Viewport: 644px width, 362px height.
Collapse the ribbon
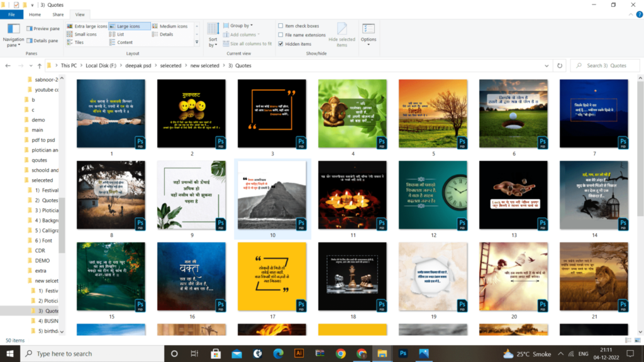[x=630, y=14]
